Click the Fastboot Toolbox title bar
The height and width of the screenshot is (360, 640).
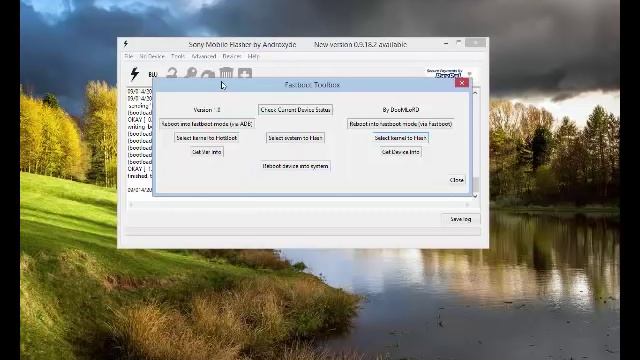(x=312, y=84)
